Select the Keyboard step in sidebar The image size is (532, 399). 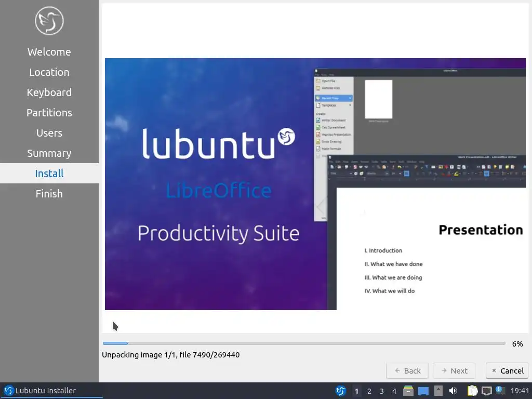coord(49,92)
